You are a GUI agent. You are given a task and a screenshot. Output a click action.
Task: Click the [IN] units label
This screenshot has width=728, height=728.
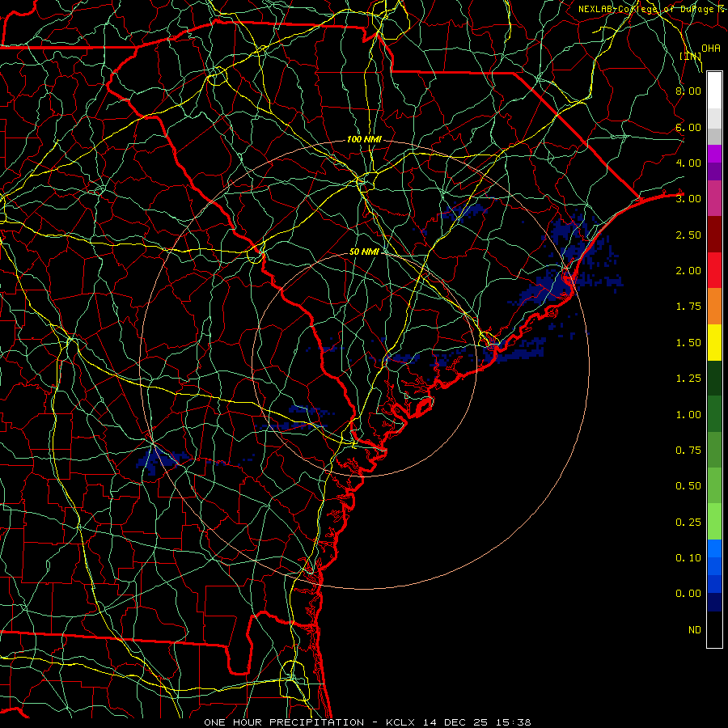pyautogui.click(x=691, y=56)
